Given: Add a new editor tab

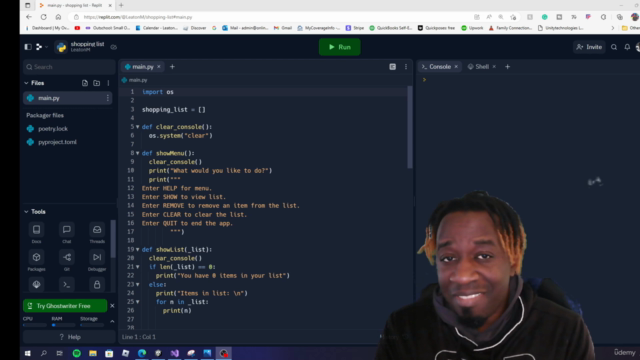Looking at the screenshot, I should 172,67.
